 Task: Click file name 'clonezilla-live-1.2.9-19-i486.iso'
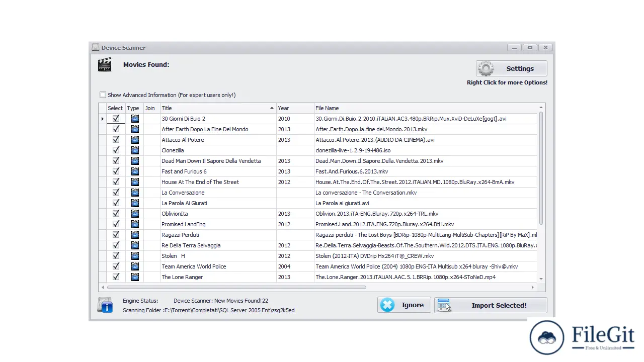pyautogui.click(x=353, y=150)
